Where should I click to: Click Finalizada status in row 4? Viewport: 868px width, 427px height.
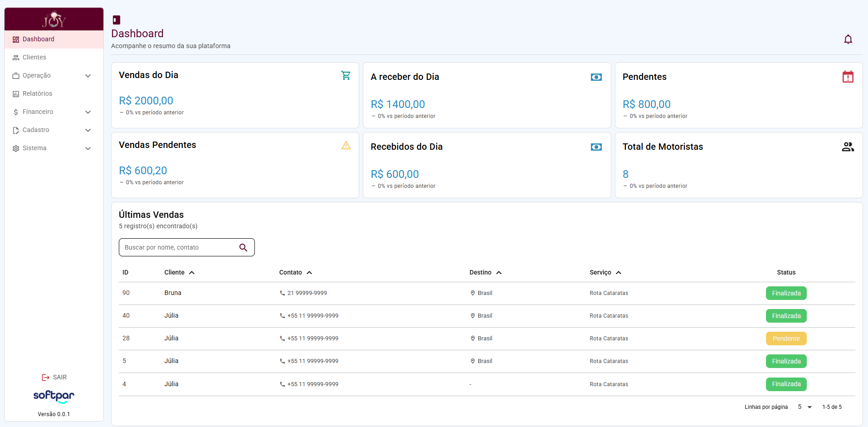point(786,384)
